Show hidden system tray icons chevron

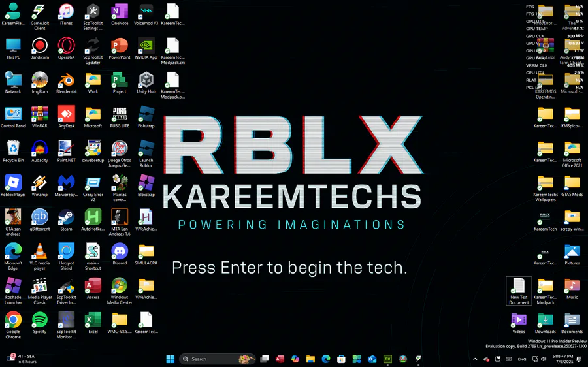475,359
